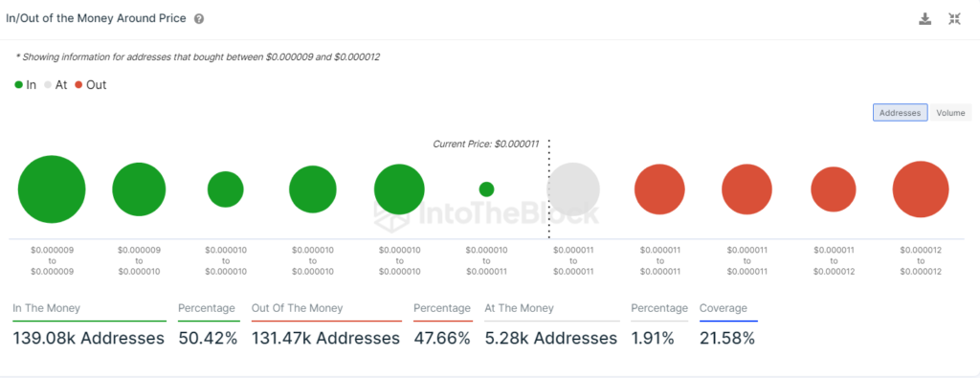The height and width of the screenshot is (378, 980).
Task: Click the 5.28k Addresses value
Action: tap(550, 339)
